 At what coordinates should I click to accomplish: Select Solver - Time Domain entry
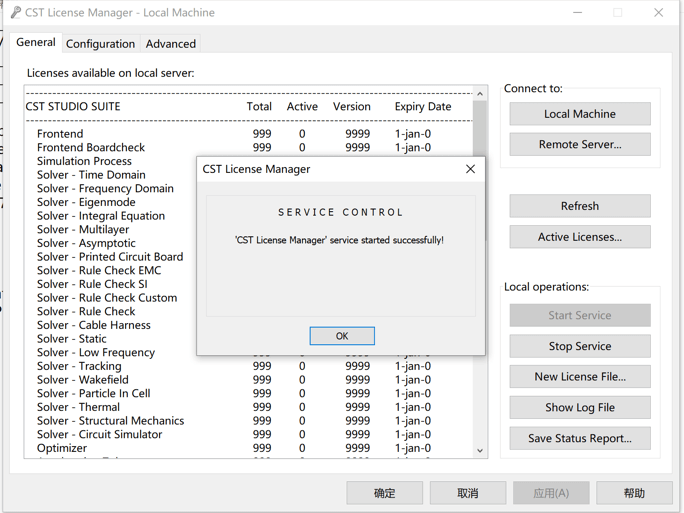click(91, 175)
